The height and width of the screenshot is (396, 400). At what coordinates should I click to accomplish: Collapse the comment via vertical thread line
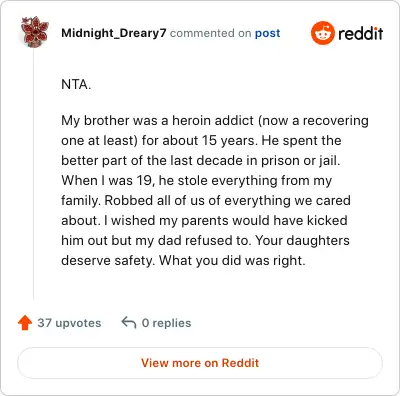click(x=34, y=173)
